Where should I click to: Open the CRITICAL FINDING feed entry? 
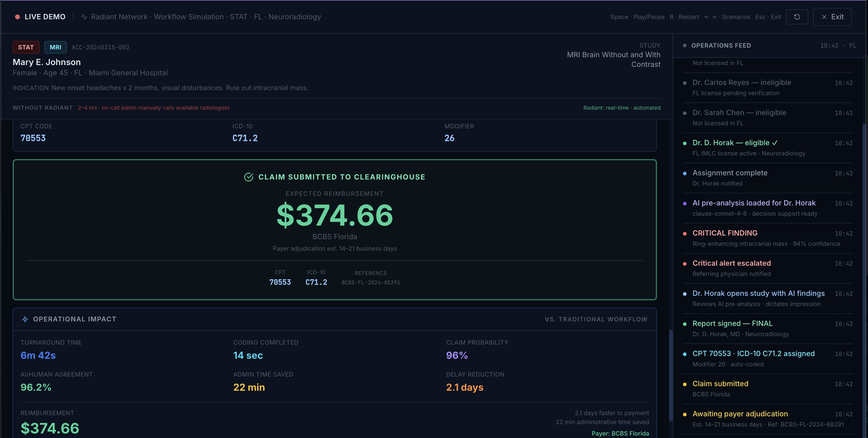point(768,238)
